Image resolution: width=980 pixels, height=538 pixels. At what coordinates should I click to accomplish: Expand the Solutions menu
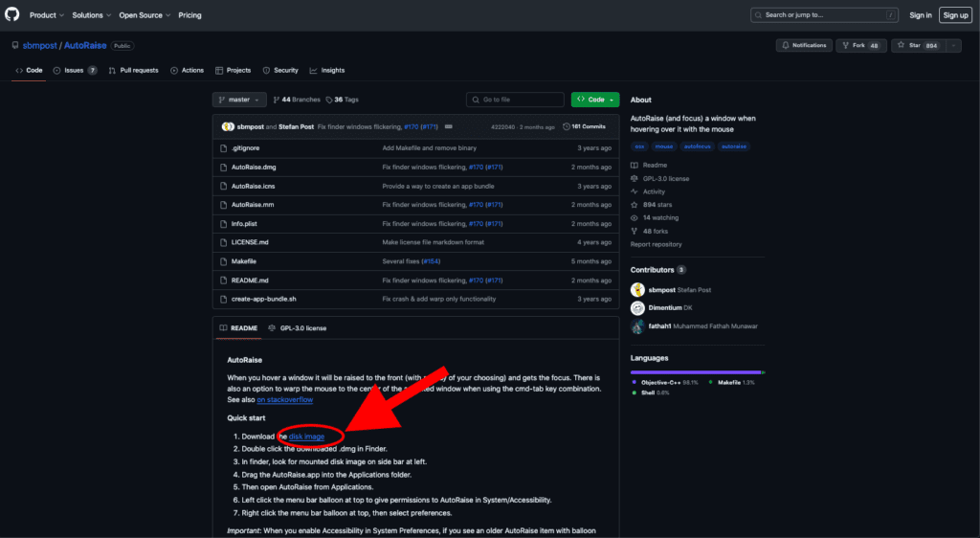(x=91, y=15)
